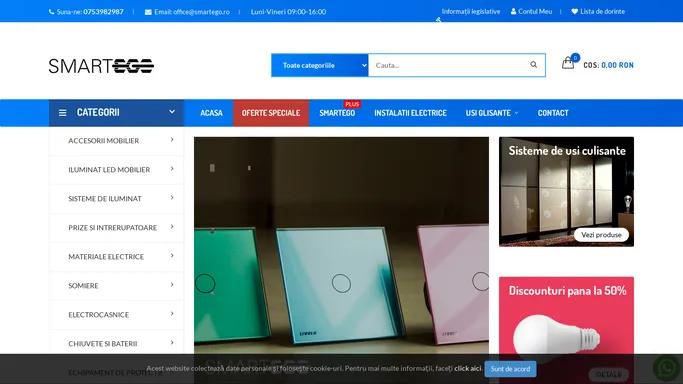This screenshot has height=384, width=683.
Task: Click Sunt de acord cookie button
Action: 510,369
